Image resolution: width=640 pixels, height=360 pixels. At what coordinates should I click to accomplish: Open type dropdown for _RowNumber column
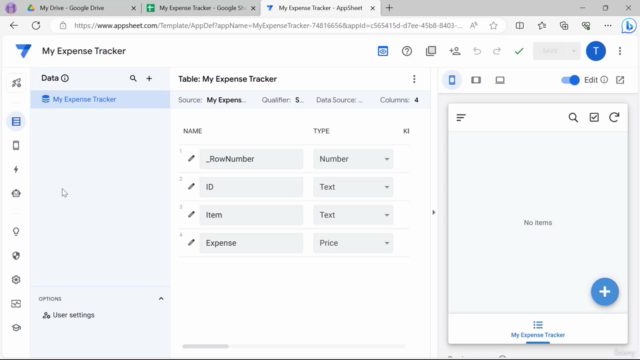(x=353, y=159)
